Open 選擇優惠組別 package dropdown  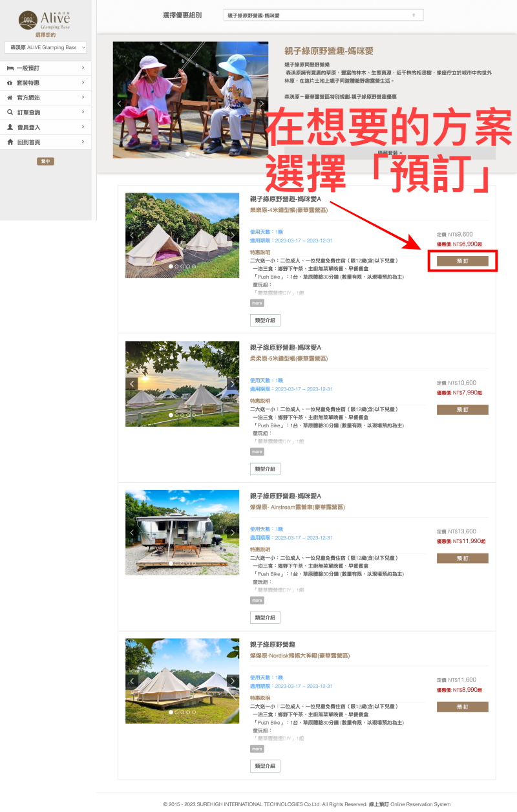point(323,15)
